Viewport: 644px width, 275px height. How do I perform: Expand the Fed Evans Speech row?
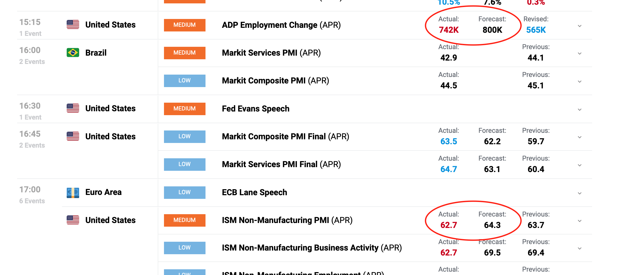pyautogui.click(x=580, y=109)
